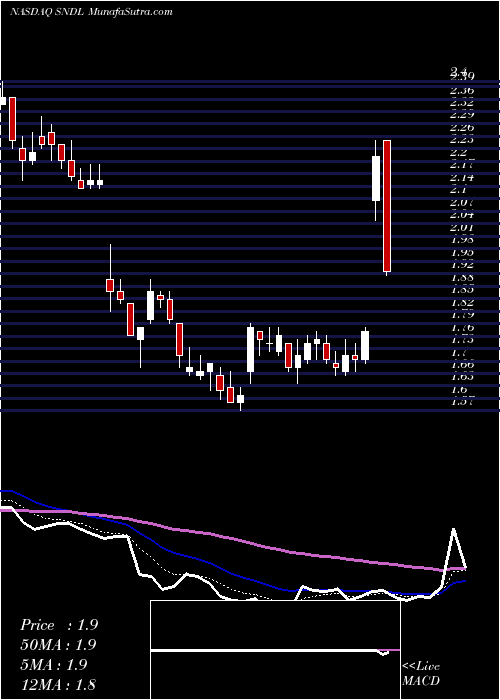
Task: Click the '12MA : 1.8' readout
Action: [59, 684]
